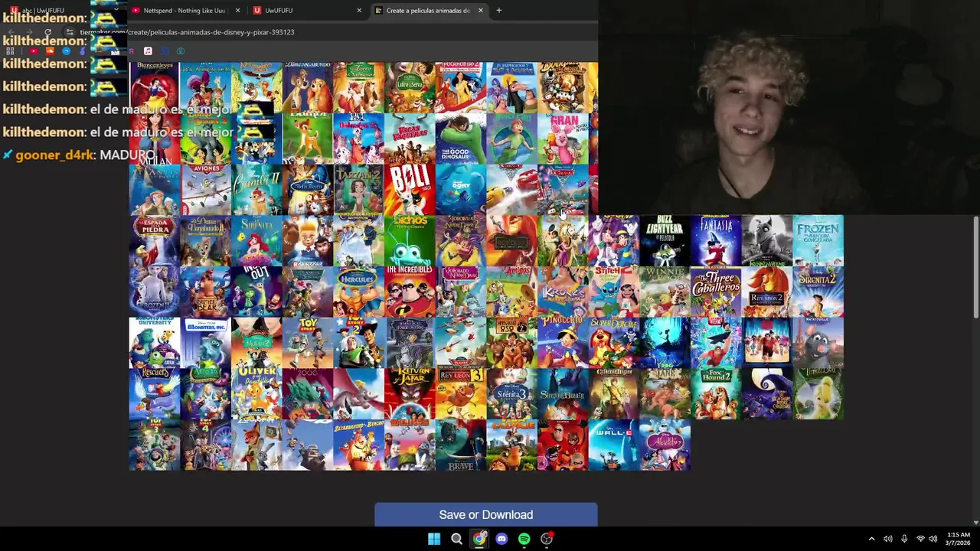The image size is (980, 551).
Task: Open Windows taskbar search
Action: (456, 539)
